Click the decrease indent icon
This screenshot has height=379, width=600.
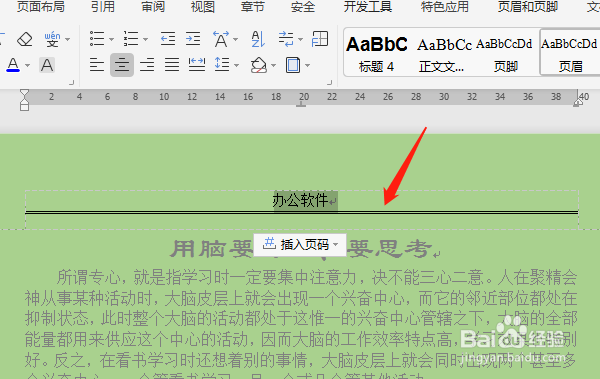(x=168, y=39)
